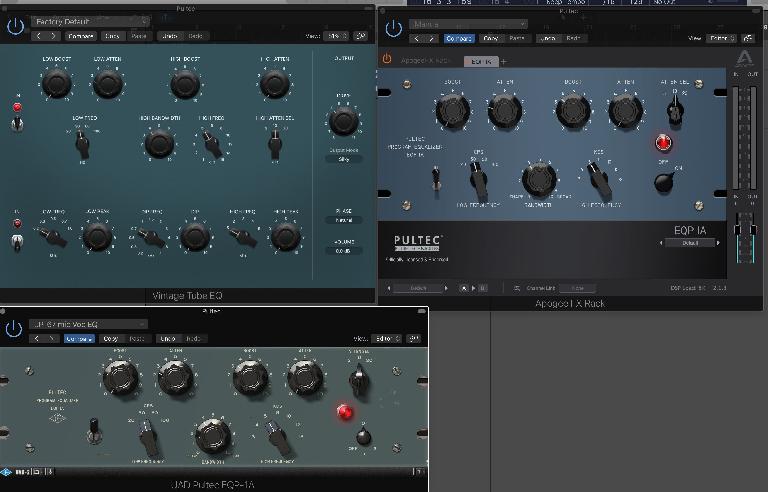768x492 pixels.
Task: Click the plus tab to add a rack module
Action: [503, 62]
